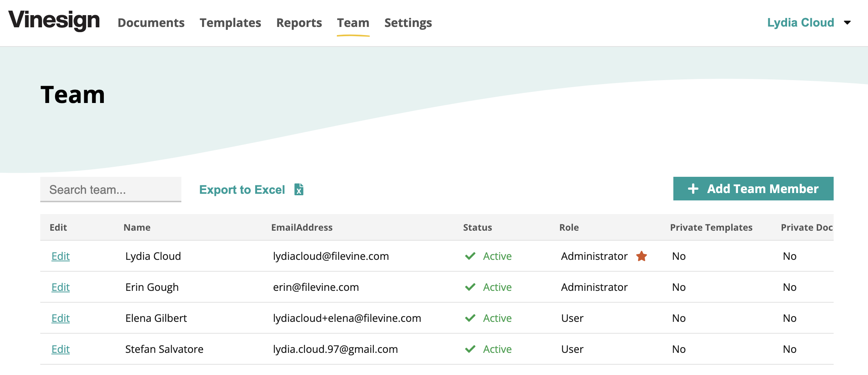The width and height of the screenshot is (868, 375).
Task: Click the EmailAddress column header
Action: (x=302, y=227)
